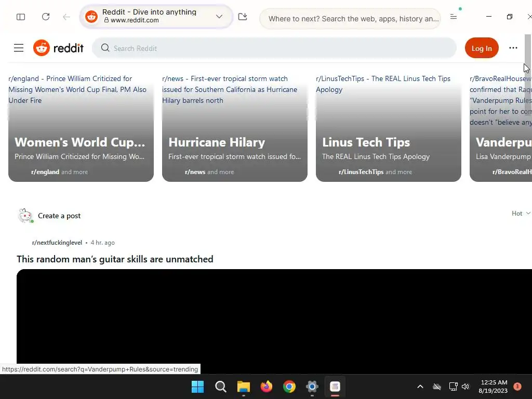The width and height of the screenshot is (532, 399).
Task: Open post 'This random man's guitar skills'
Action: coord(115,259)
